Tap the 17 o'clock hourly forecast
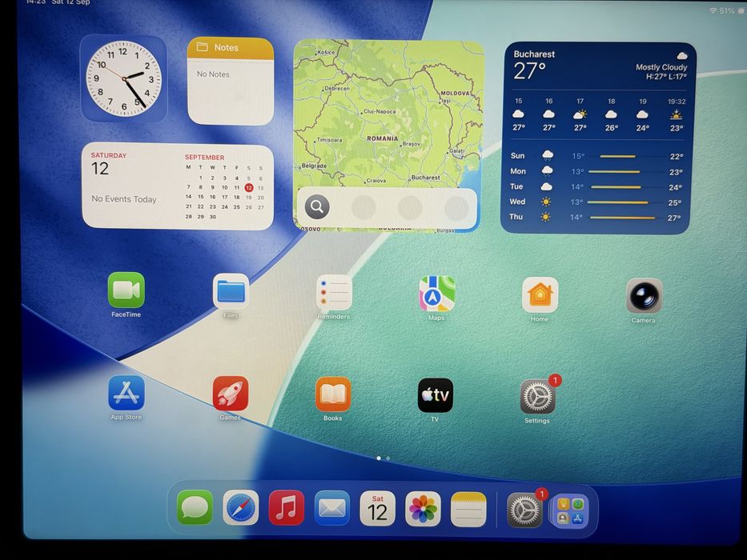This screenshot has width=747, height=560. coord(580,114)
